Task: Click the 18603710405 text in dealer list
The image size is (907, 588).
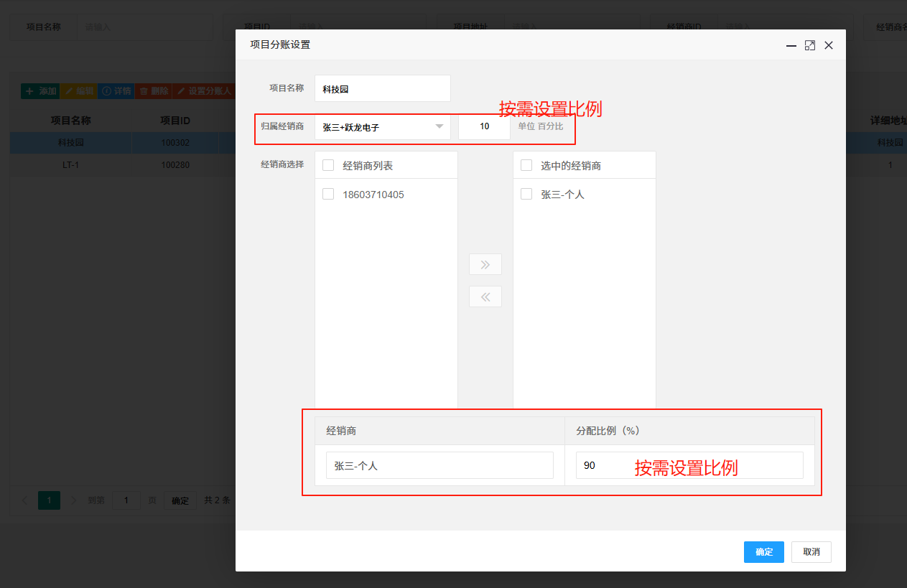Action: tap(373, 195)
